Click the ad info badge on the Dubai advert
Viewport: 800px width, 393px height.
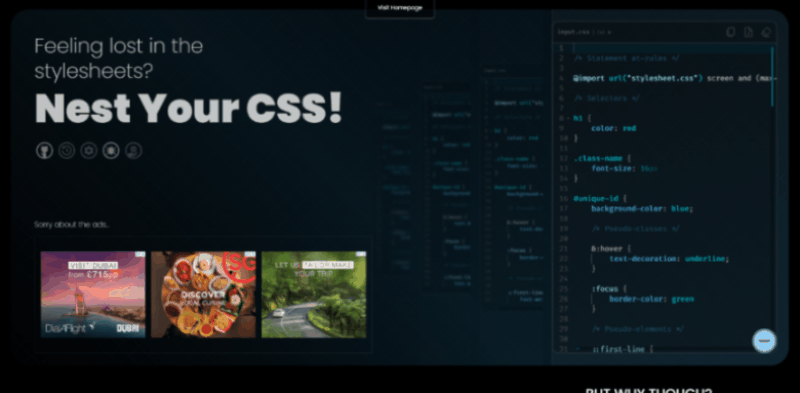(x=140, y=254)
